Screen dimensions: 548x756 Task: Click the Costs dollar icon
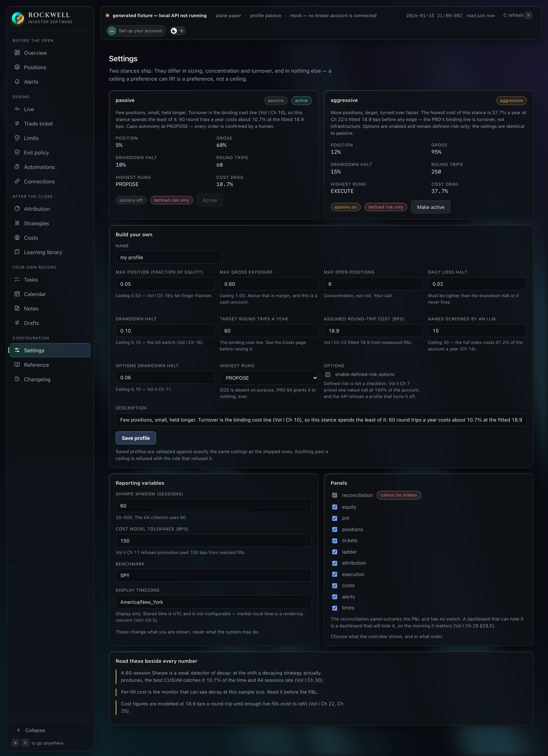pyautogui.click(x=17, y=237)
